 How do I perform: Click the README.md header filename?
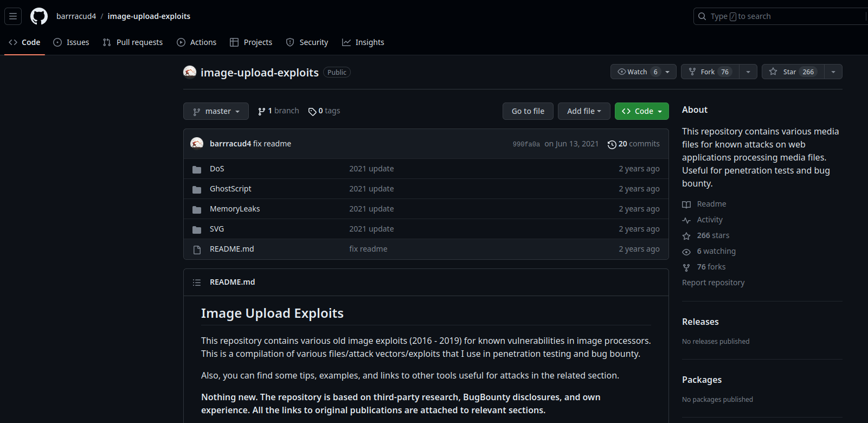pos(233,282)
